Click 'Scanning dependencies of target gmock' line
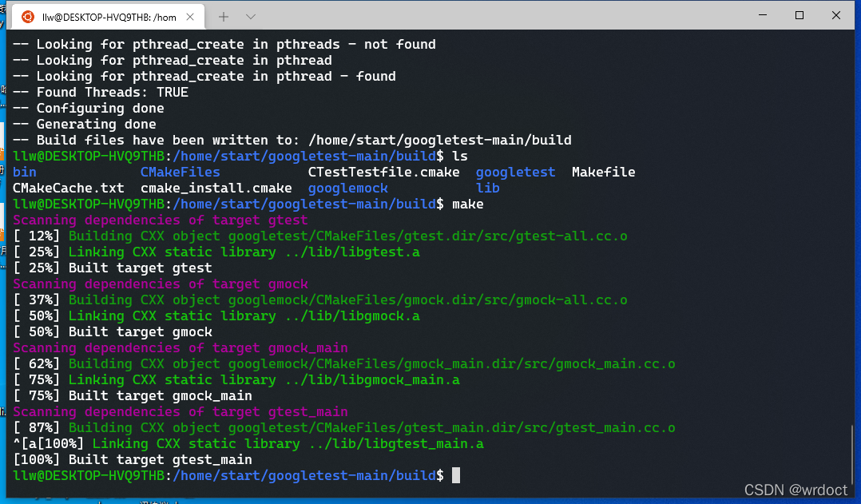861x504 pixels. 161,284
